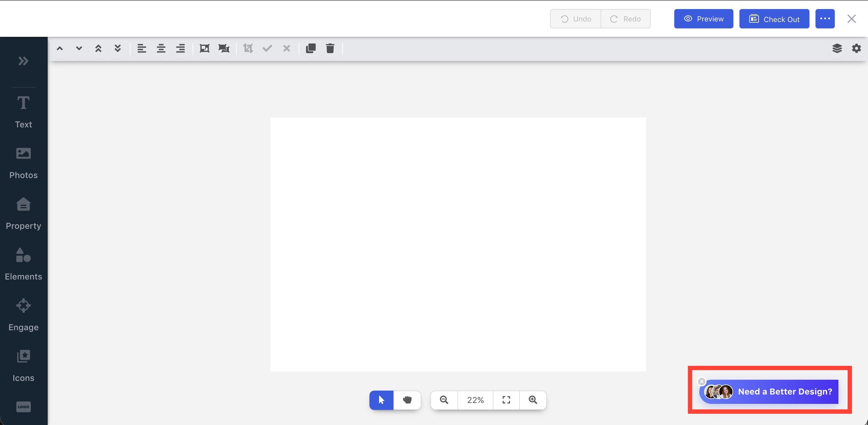Send selected layer backward one step
The image size is (868, 425).
pos(79,49)
